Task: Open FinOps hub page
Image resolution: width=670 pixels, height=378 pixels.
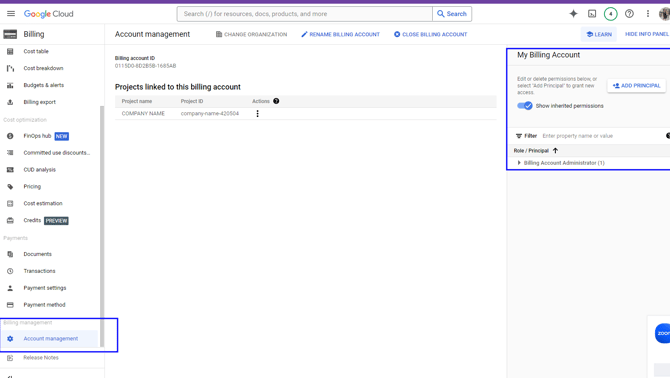Action: [x=37, y=136]
